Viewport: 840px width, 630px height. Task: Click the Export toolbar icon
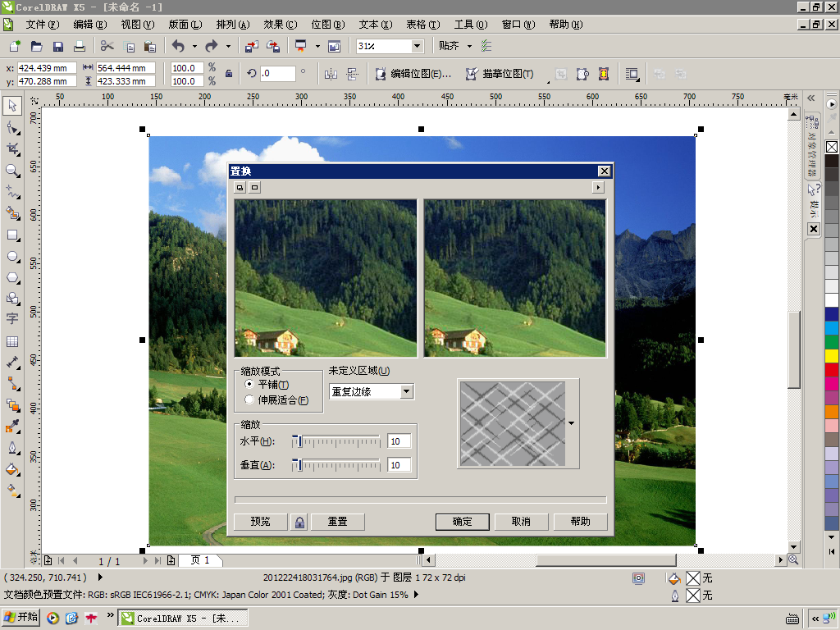pos(273,46)
